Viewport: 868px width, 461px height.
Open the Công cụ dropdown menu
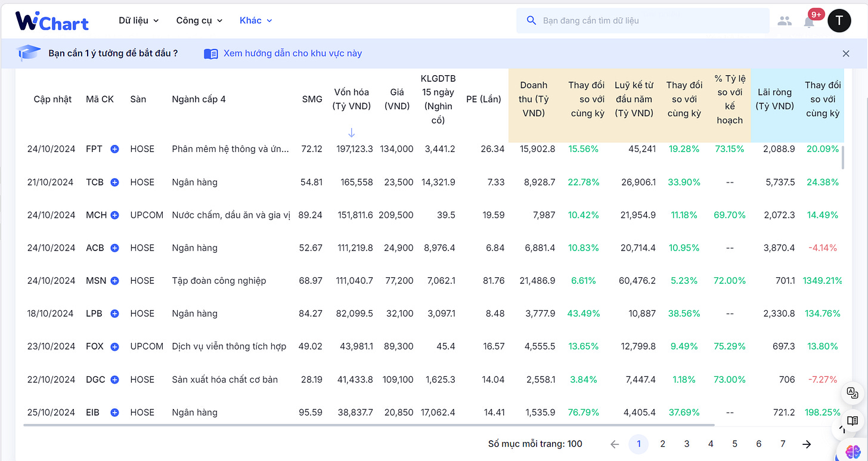tap(199, 20)
